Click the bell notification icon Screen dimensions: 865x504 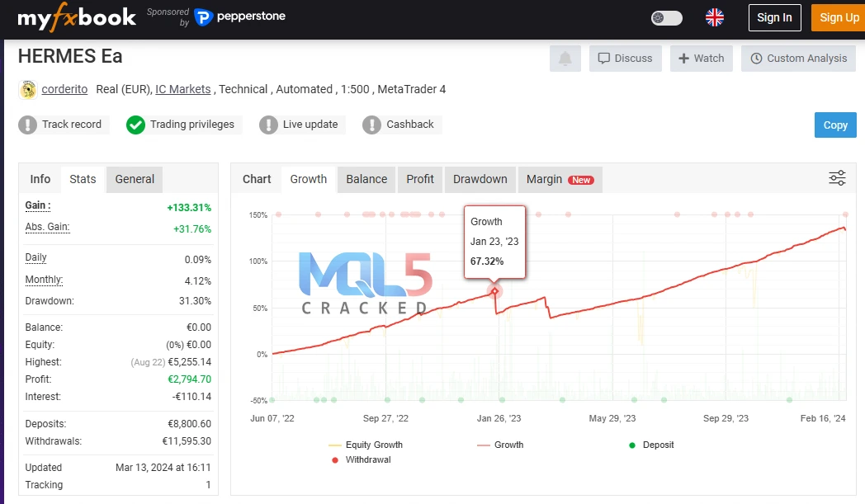coord(565,59)
